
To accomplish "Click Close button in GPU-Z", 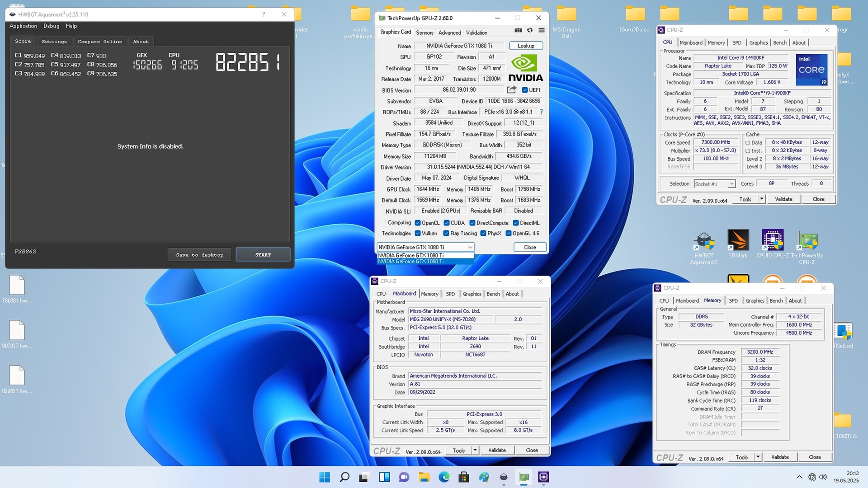I will point(530,247).
